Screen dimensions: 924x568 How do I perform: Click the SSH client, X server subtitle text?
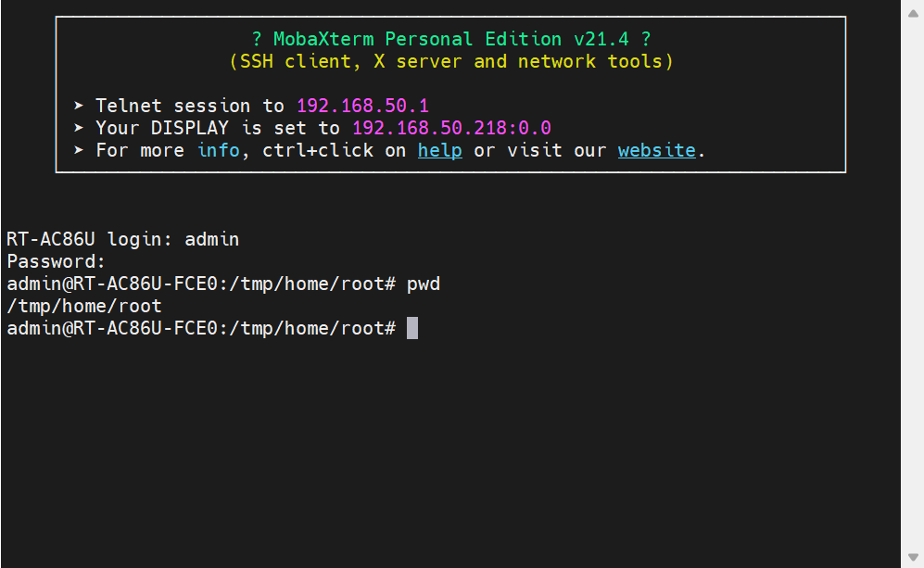pos(450,61)
